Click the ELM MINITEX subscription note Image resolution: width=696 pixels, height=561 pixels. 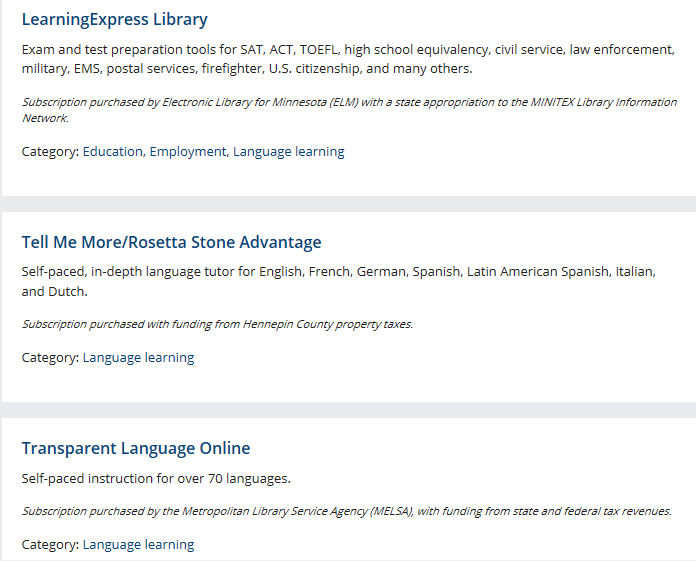click(x=349, y=110)
